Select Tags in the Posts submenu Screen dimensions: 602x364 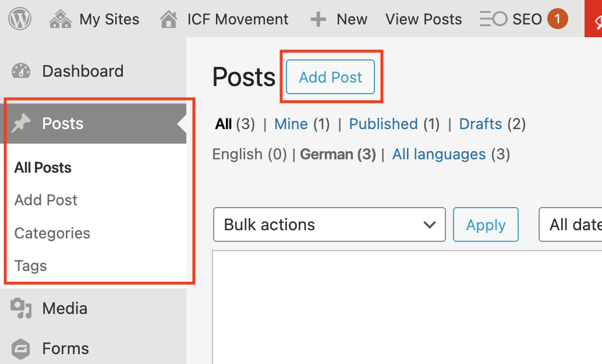coord(31,266)
